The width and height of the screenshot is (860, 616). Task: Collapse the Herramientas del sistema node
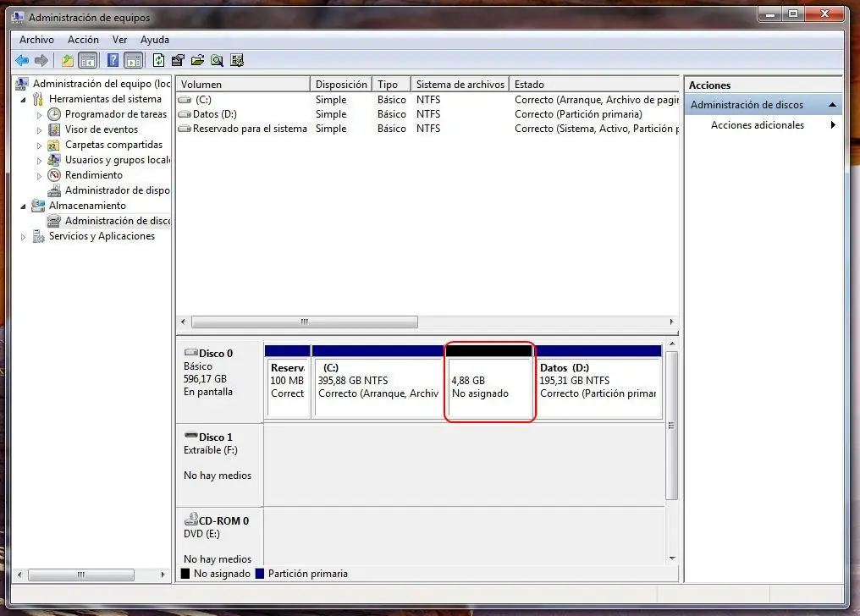point(24,100)
